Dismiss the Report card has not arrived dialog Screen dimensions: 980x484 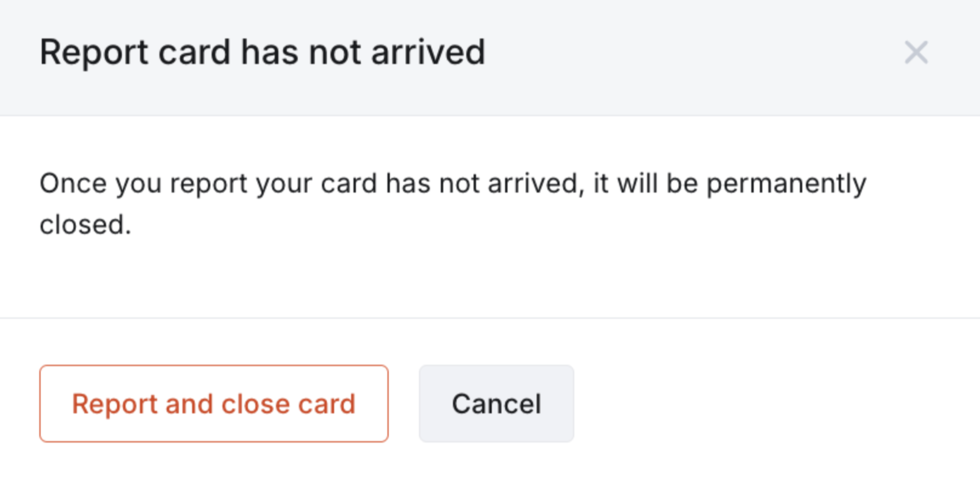tap(916, 52)
